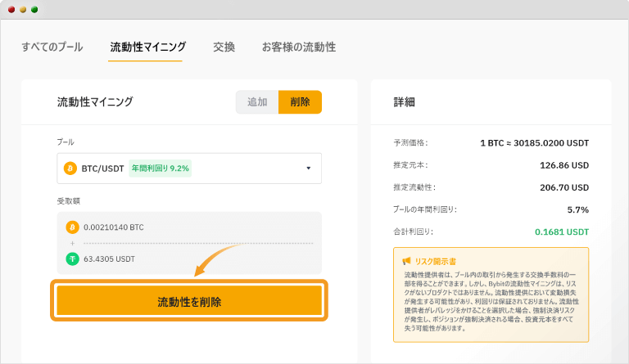
Task: Click the 206.70 USD liquidity value
Action: coord(564,187)
